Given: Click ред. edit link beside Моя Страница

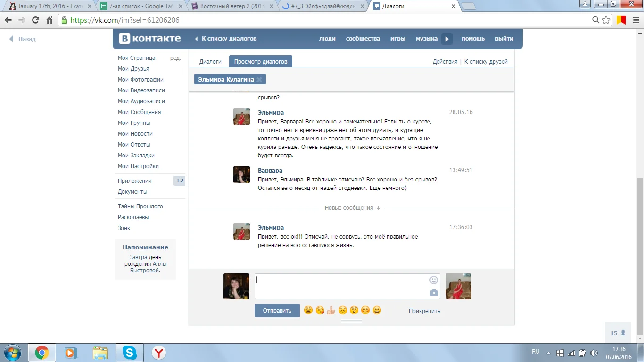Looking at the screenshot, I should pos(176,58).
